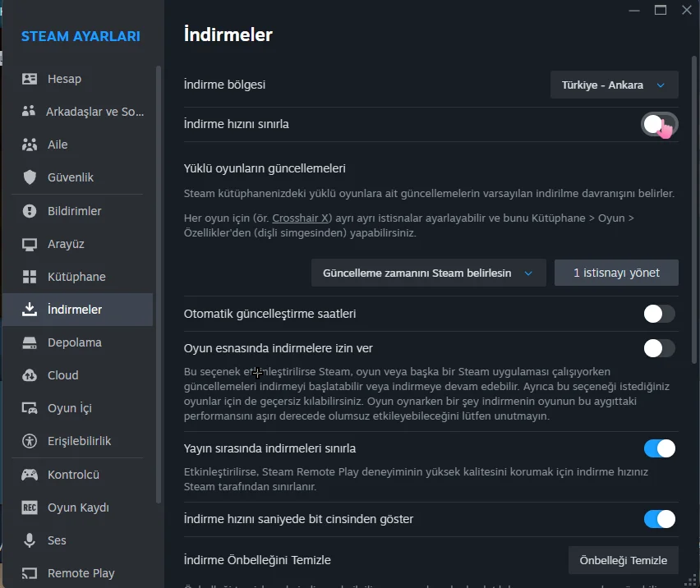
Task: Open the Hesap settings page
Action: [x=78, y=79]
